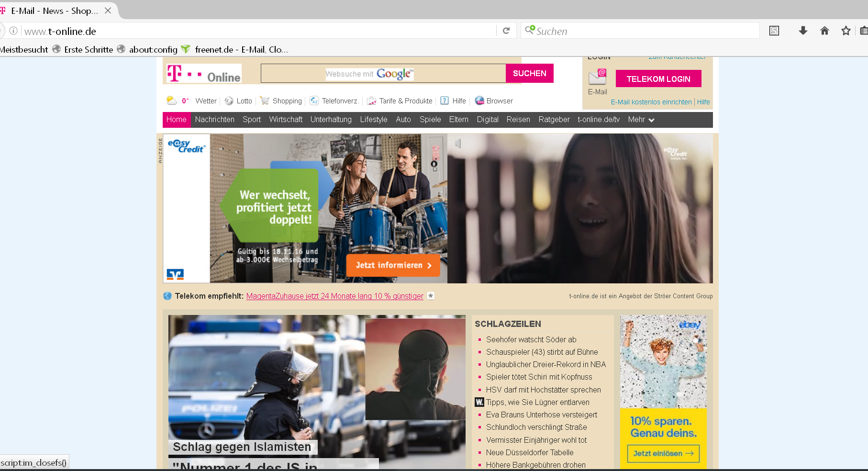The image size is (868, 471).
Task: Click the Telefonverz. phone icon
Action: coord(314,101)
